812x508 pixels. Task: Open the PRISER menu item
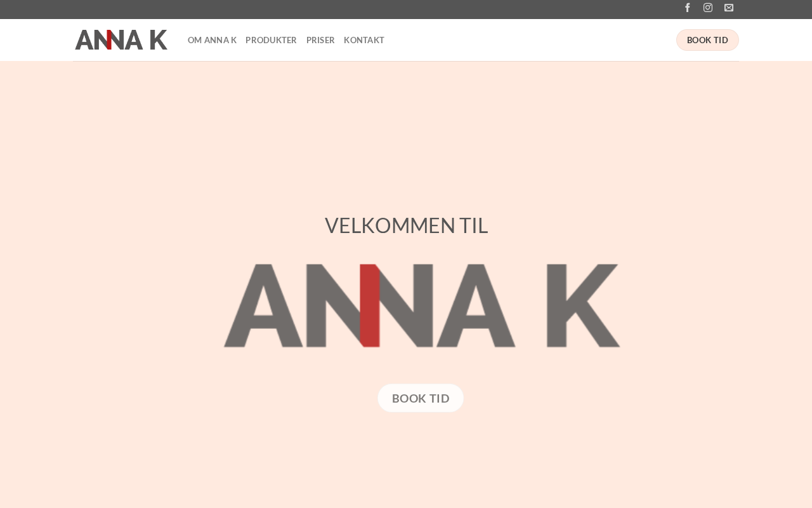(x=320, y=40)
